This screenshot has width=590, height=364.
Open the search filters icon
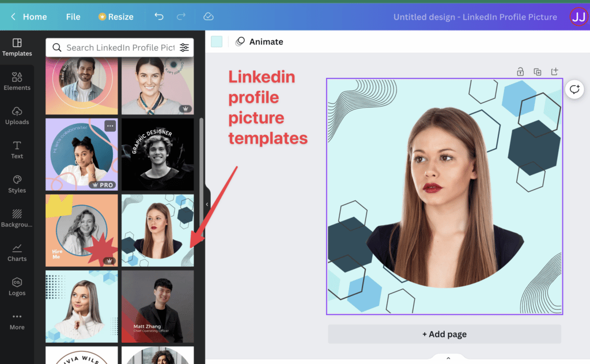coord(184,47)
